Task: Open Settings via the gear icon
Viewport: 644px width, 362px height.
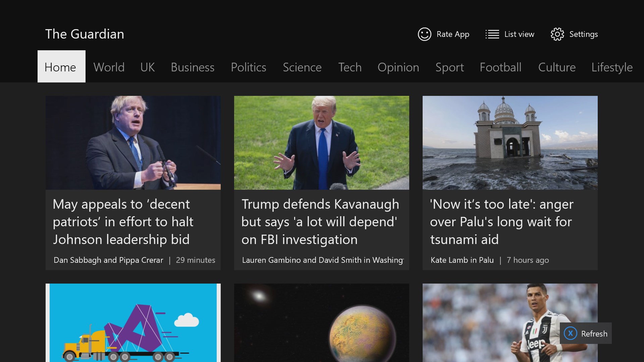Action: point(557,34)
